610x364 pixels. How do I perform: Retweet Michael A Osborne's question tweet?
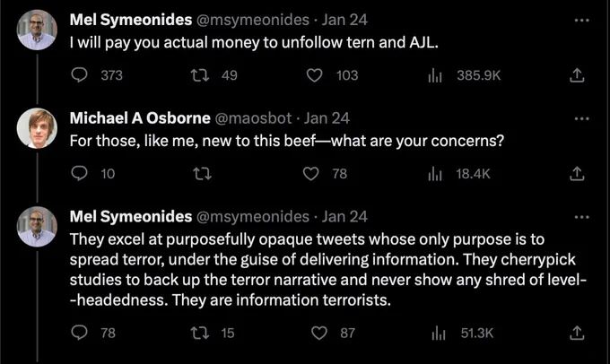pos(203,173)
